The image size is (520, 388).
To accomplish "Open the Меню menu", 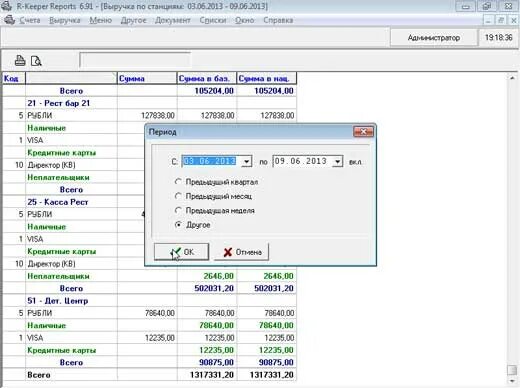I will coord(100,20).
